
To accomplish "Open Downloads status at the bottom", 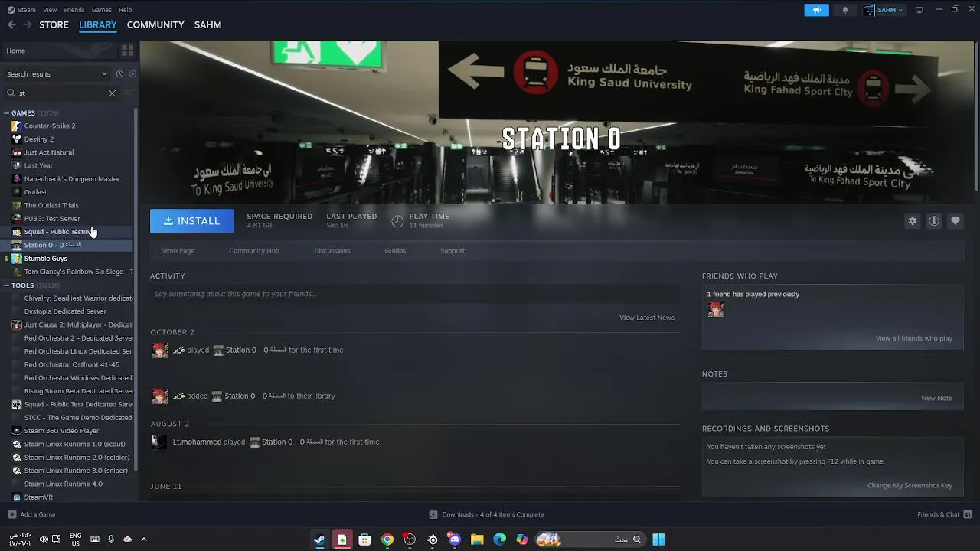I will click(487, 514).
